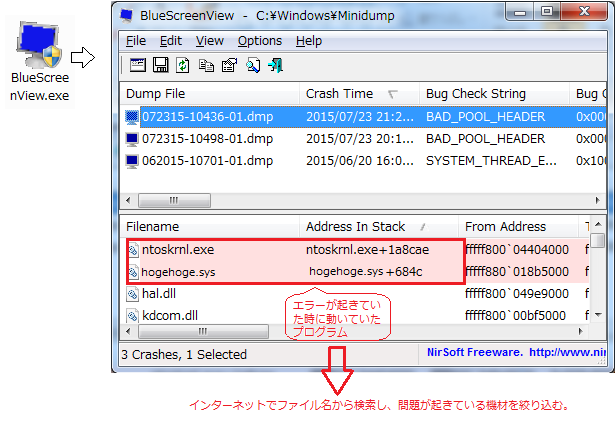
Task: Click the green Refresh toolbar icon
Action: tap(183, 66)
